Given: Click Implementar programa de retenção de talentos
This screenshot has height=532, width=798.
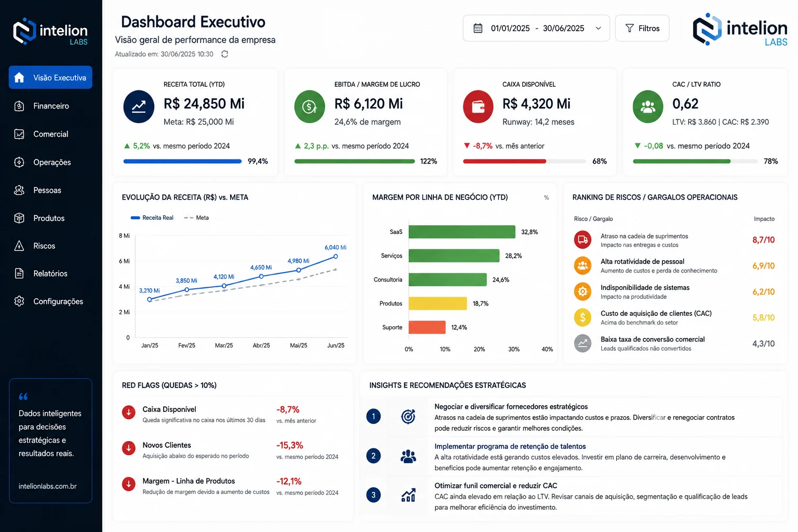Looking at the screenshot, I should tap(510, 446).
